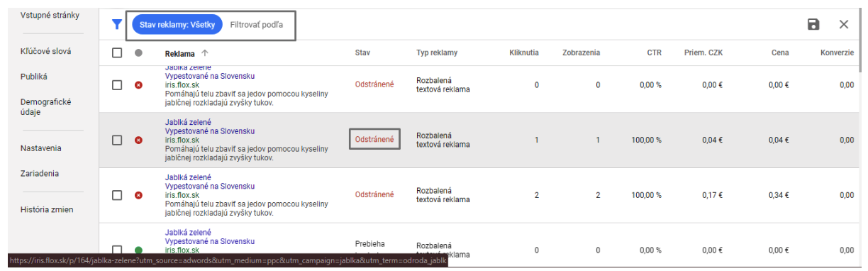
Task: Check the checkbox of the highlighted Odstránené row
Action: pyautogui.click(x=117, y=140)
